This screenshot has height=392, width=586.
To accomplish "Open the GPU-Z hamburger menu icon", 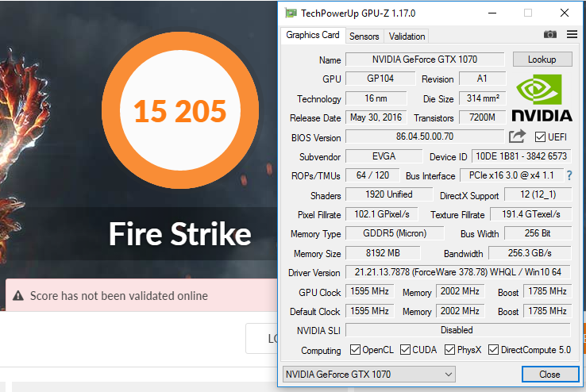I will [x=572, y=34].
